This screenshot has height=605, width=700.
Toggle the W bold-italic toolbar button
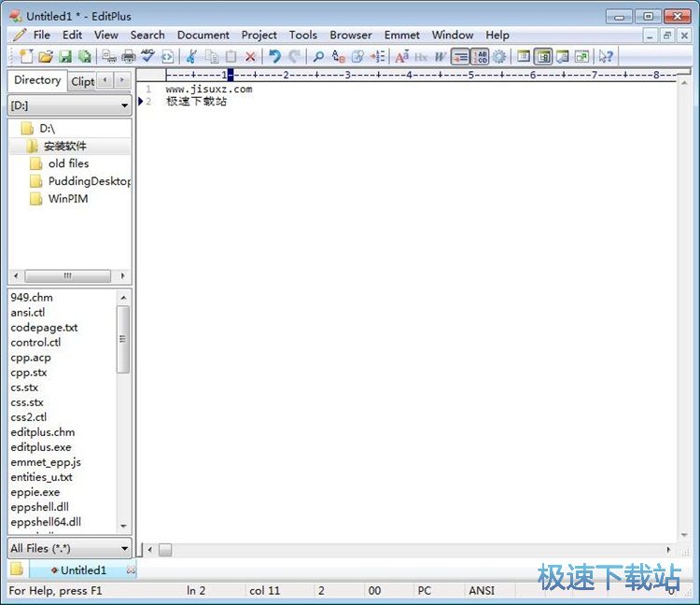point(440,57)
